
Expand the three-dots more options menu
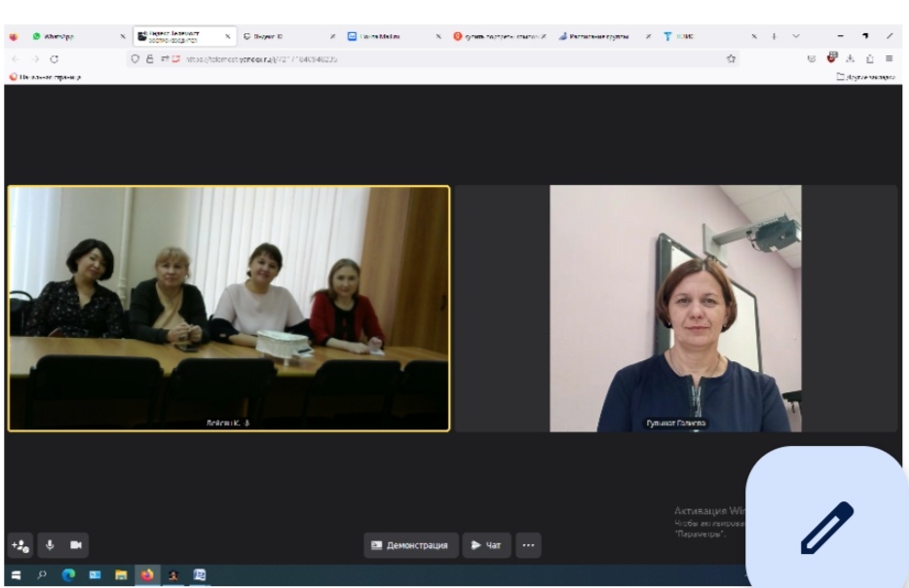click(528, 545)
